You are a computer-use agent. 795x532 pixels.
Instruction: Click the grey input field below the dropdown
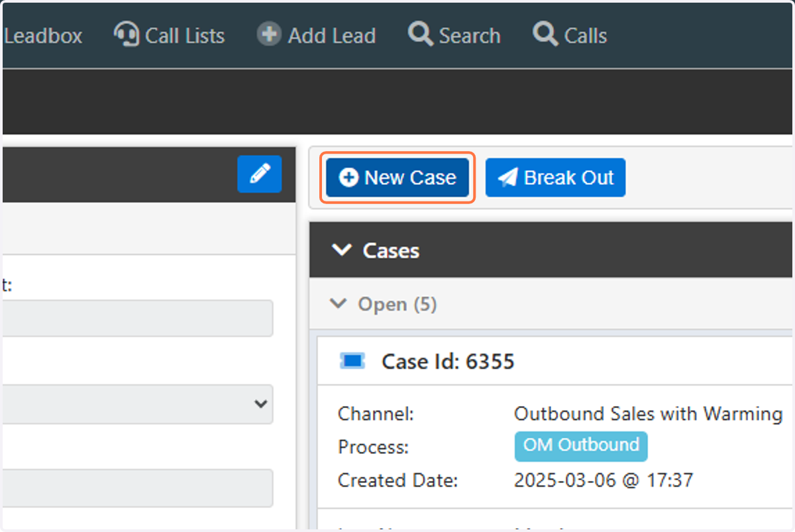coord(136,488)
